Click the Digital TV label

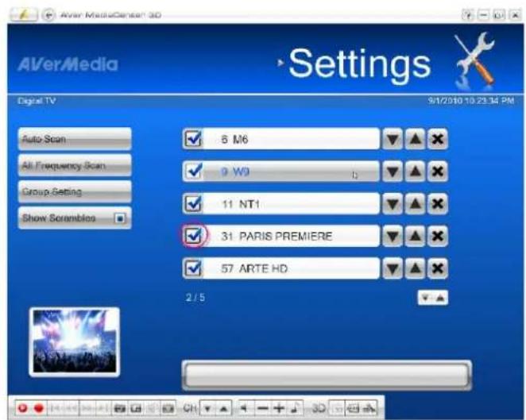[x=37, y=101]
